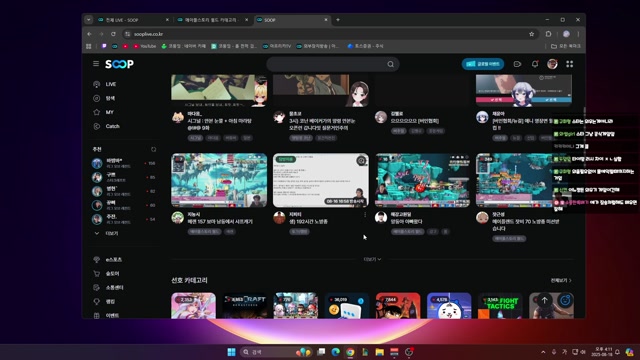
Task: Open Chrome extensions puzzle icon
Action: point(548,34)
